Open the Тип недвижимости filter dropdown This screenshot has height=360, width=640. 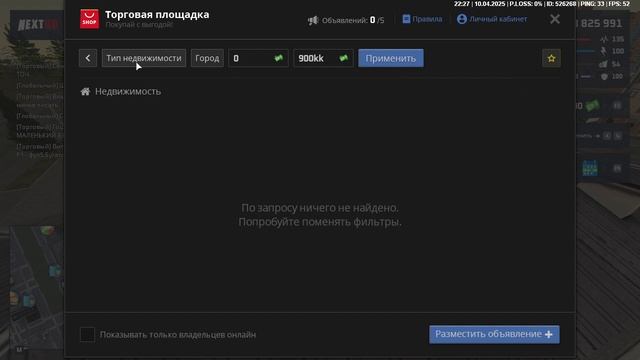click(x=144, y=58)
